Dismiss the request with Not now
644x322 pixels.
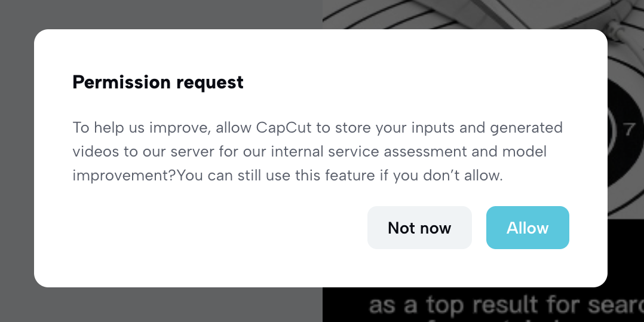coord(419,228)
